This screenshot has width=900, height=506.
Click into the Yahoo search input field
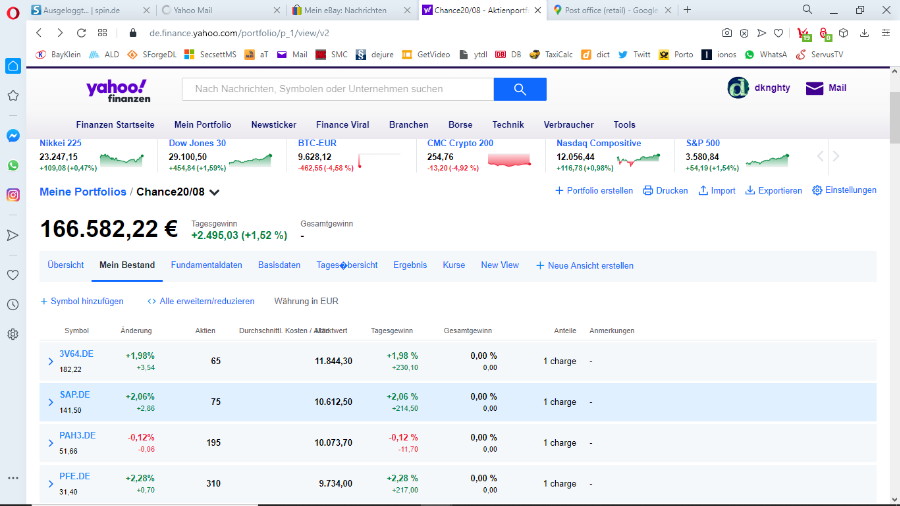(x=338, y=89)
